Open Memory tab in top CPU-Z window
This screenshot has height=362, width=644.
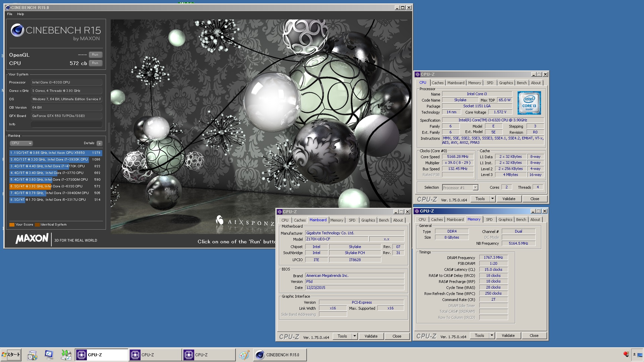475,83
